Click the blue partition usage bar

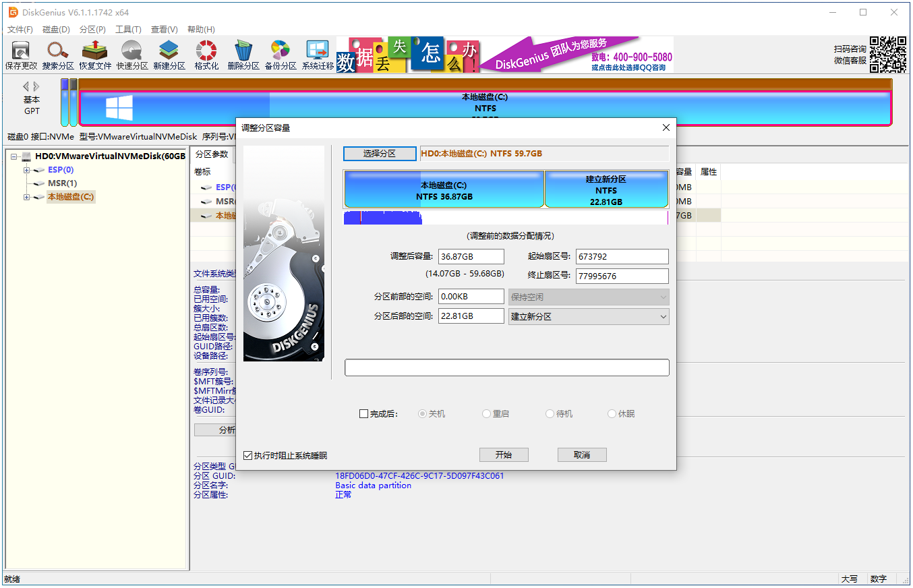pos(382,217)
